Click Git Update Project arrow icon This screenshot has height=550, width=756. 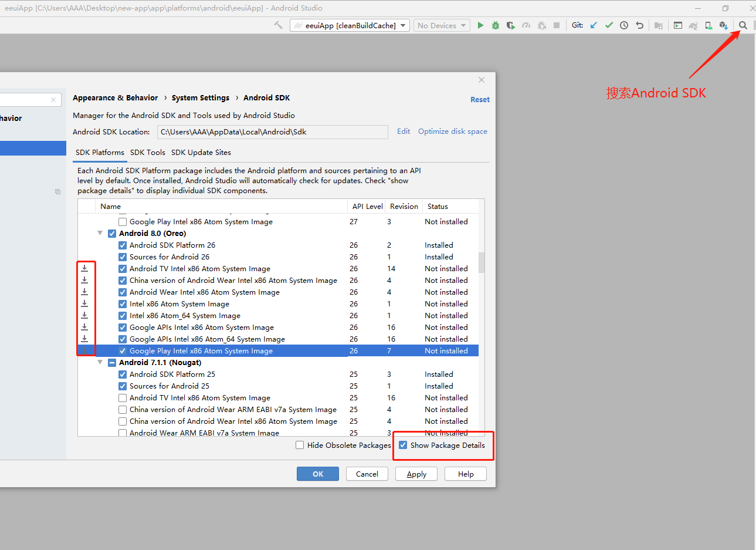point(594,25)
